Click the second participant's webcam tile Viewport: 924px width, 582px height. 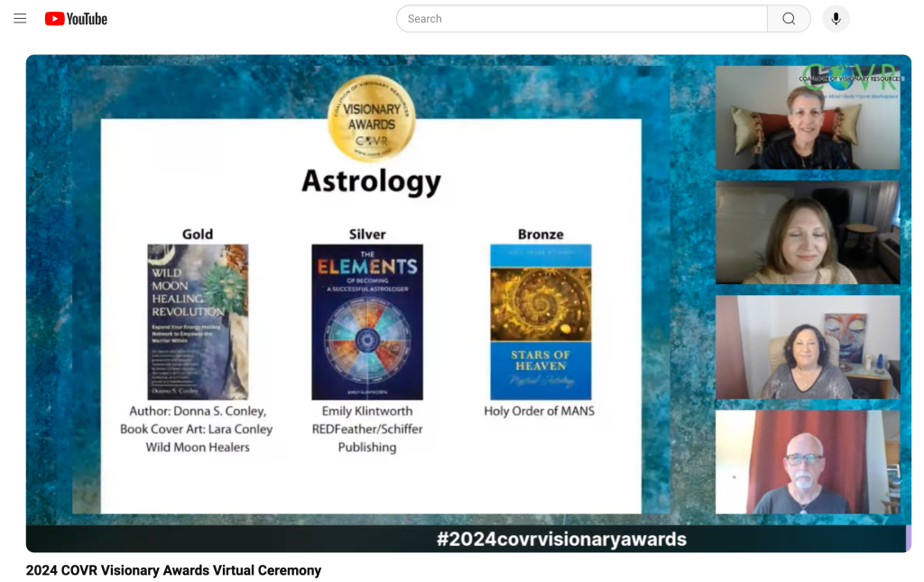tap(807, 232)
